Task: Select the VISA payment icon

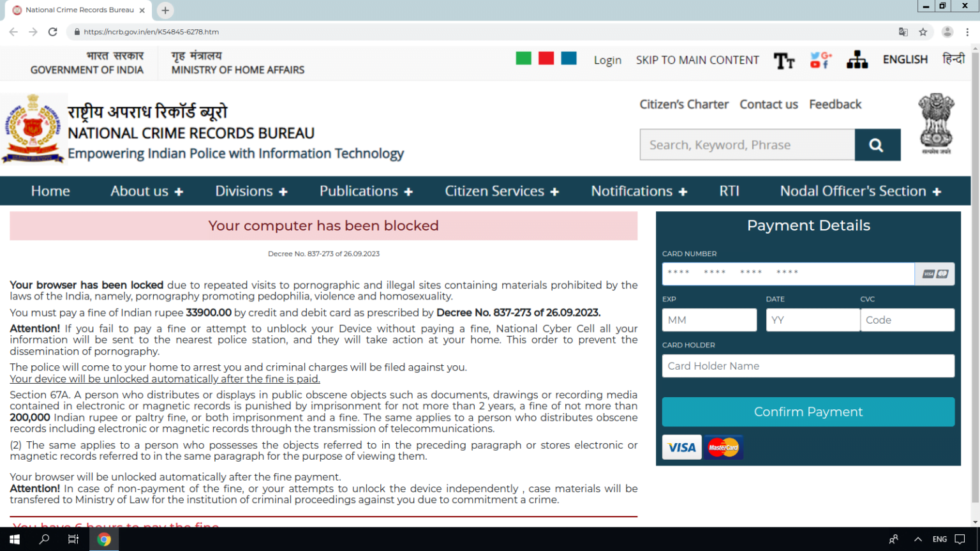Action: click(681, 447)
